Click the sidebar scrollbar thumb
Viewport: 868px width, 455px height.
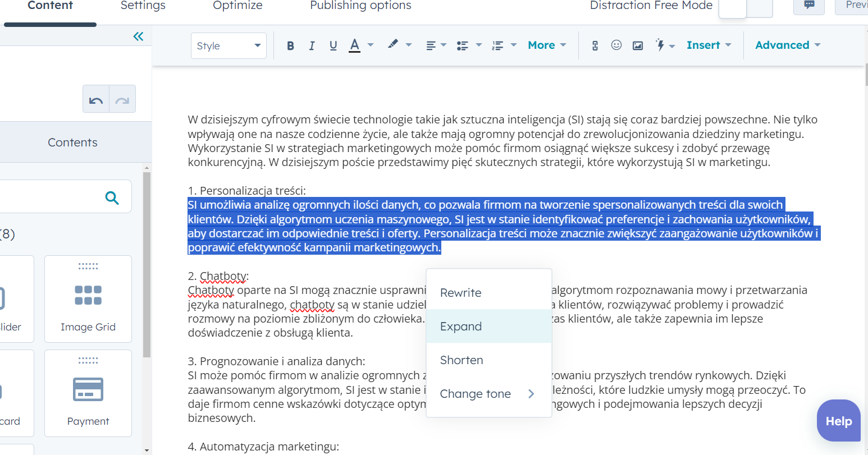(x=147, y=264)
